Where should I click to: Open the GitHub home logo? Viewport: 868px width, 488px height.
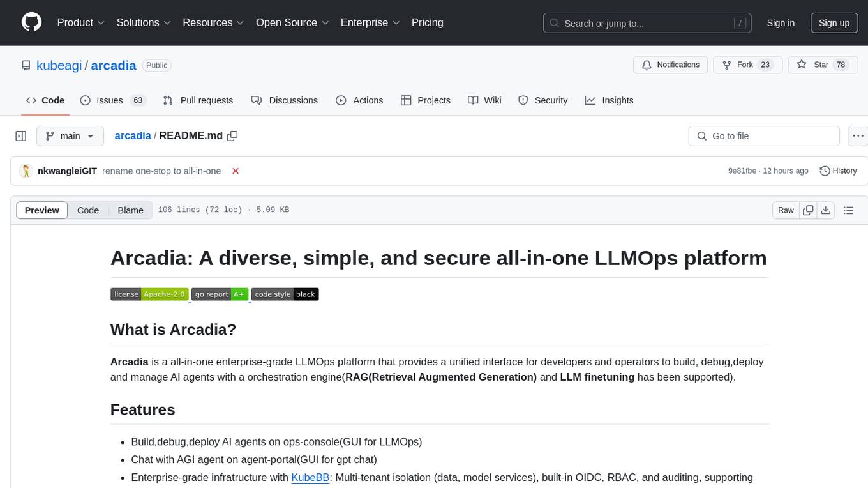tap(31, 22)
